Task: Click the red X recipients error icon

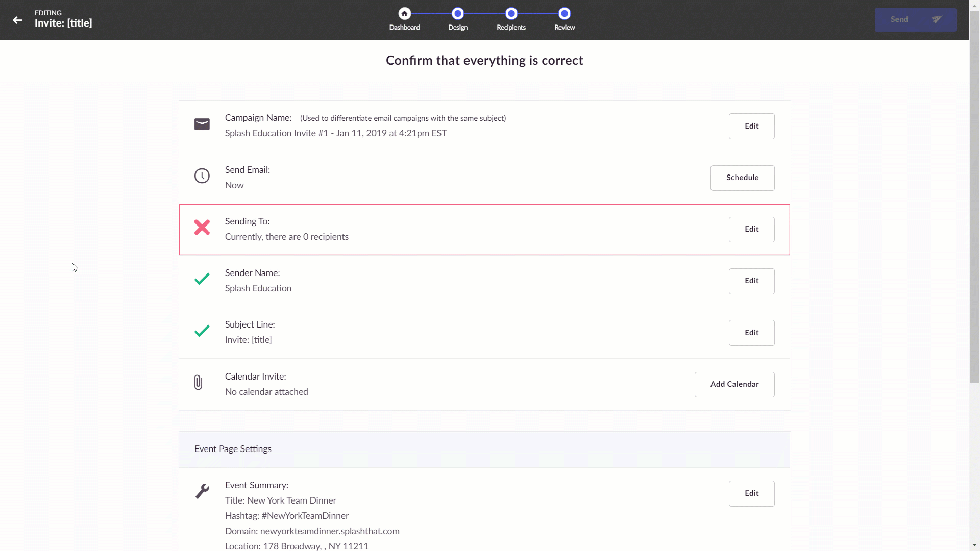Action: coord(202,228)
